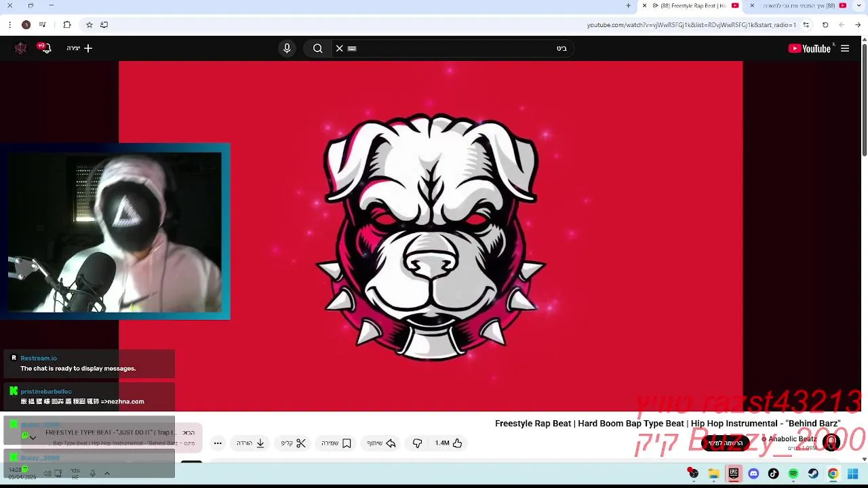Reload the page

point(825,25)
